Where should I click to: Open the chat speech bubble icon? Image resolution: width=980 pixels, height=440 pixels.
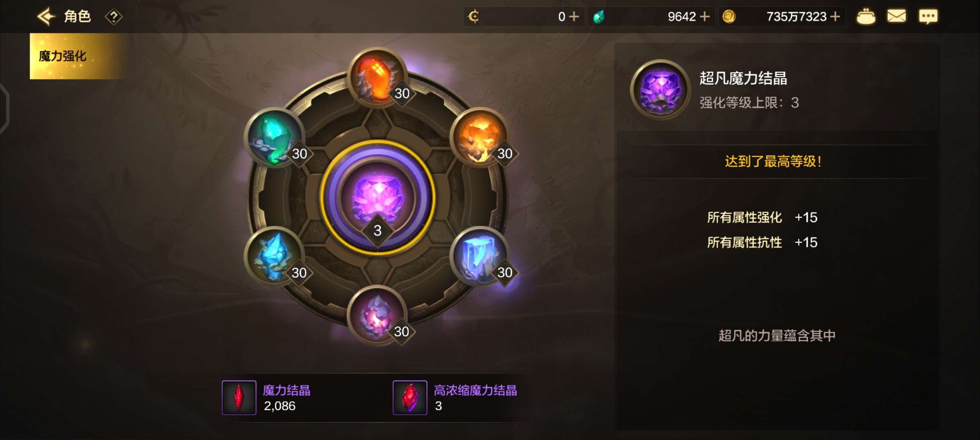[x=928, y=17]
